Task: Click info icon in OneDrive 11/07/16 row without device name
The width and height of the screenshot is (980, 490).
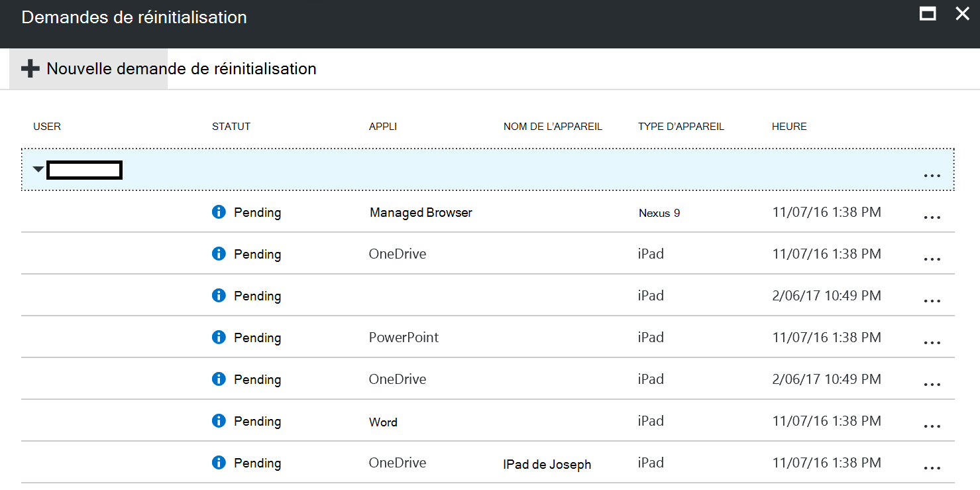Action: [219, 253]
